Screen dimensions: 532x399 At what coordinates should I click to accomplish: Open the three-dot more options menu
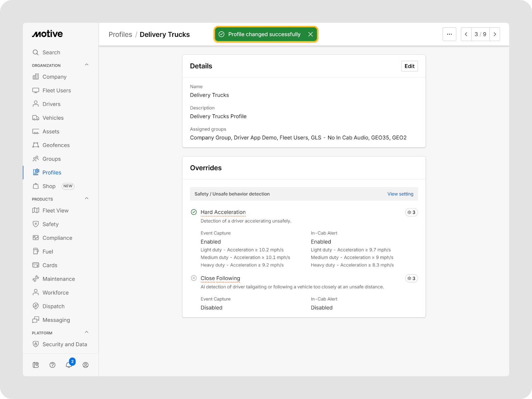(x=449, y=34)
